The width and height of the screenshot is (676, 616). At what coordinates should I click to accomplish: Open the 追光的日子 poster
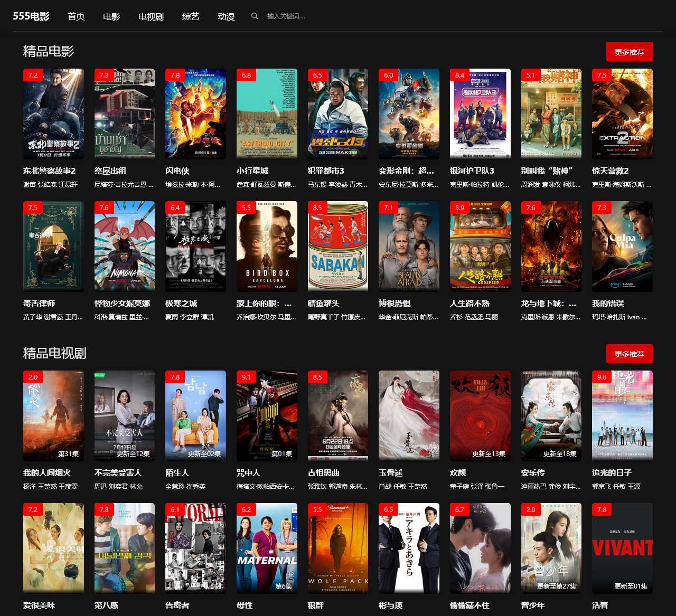coord(622,416)
